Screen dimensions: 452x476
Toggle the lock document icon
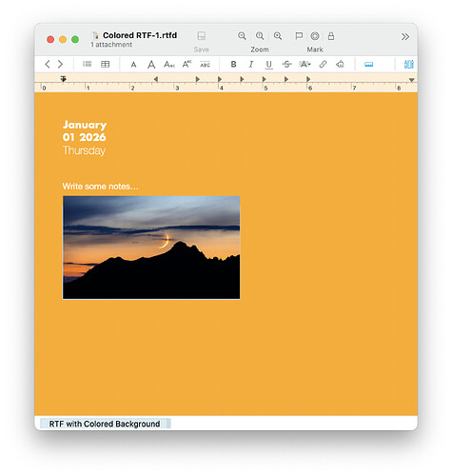point(331,36)
